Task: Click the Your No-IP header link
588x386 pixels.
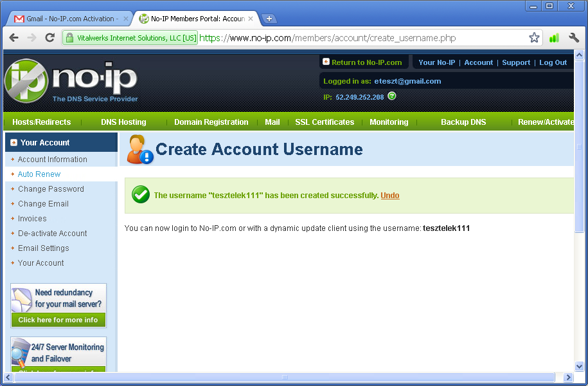Action: point(437,62)
